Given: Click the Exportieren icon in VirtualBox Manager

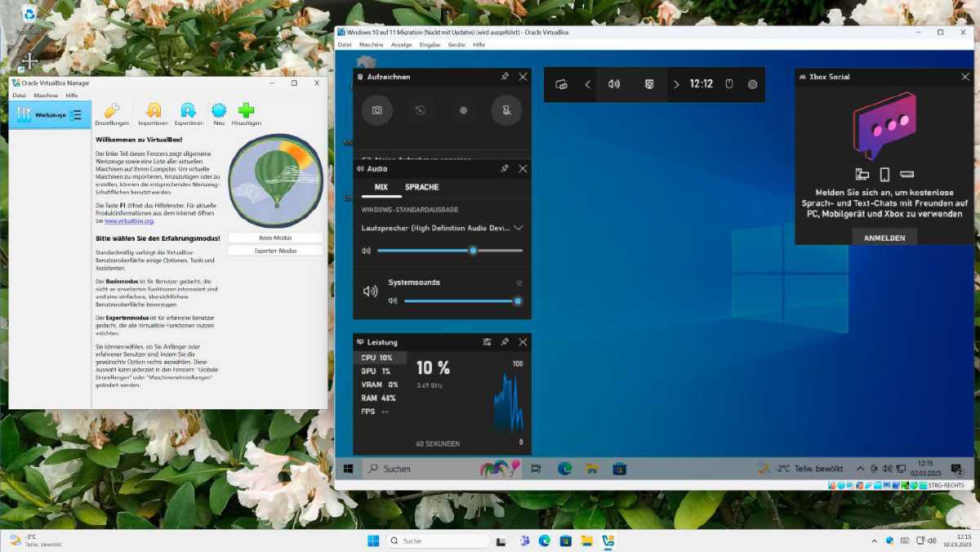Looking at the screenshot, I should click(188, 114).
